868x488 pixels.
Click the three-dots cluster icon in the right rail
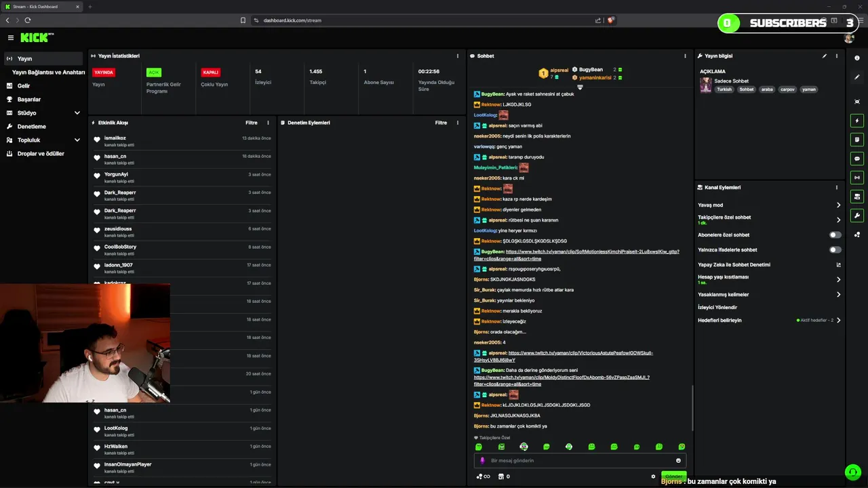pyautogui.click(x=857, y=235)
